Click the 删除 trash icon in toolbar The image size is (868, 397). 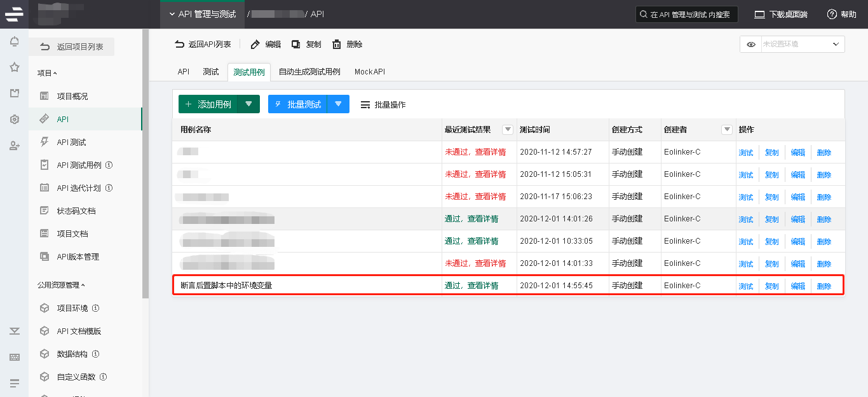coord(337,45)
